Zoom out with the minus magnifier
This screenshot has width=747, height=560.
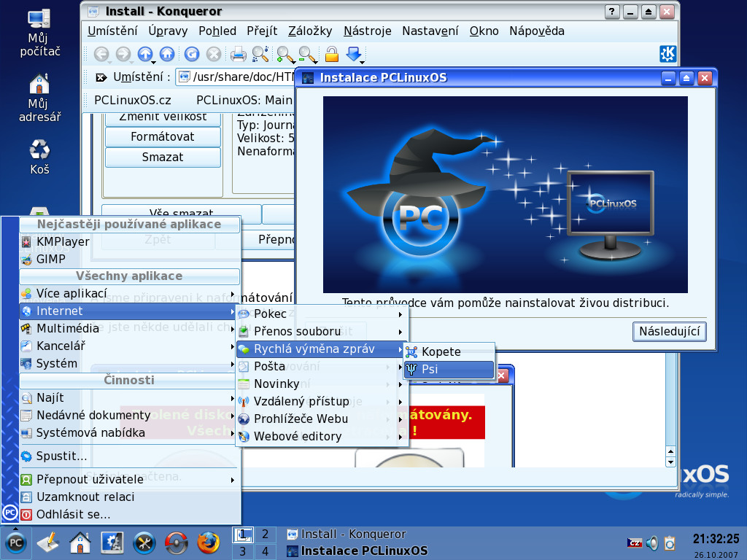pos(307,54)
